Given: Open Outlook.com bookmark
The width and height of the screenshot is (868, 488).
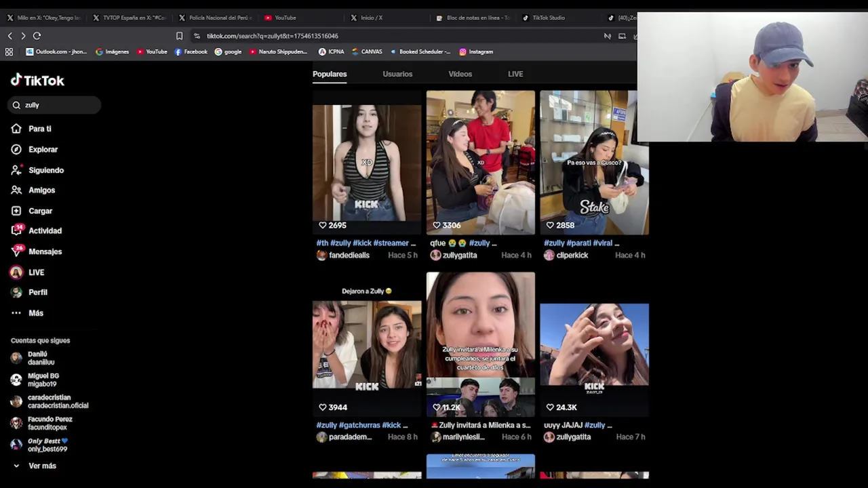Looking at the screenshot, I should (56, 52).
